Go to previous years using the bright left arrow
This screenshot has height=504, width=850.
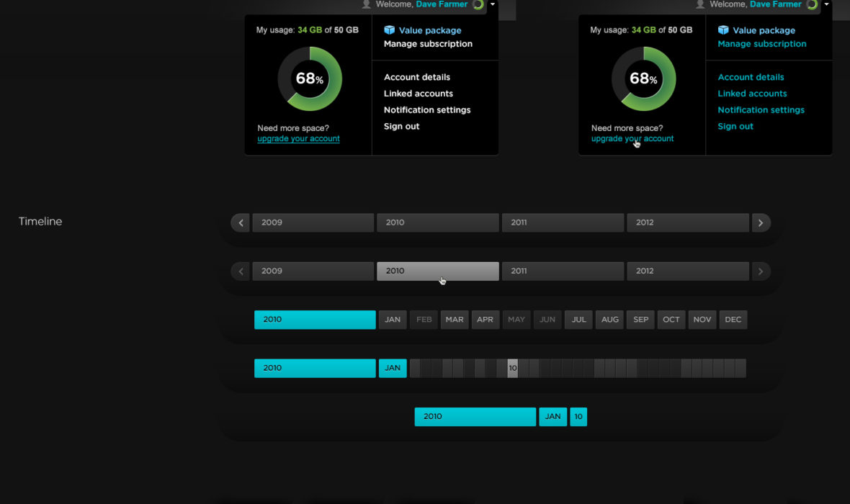click(241, 222)
